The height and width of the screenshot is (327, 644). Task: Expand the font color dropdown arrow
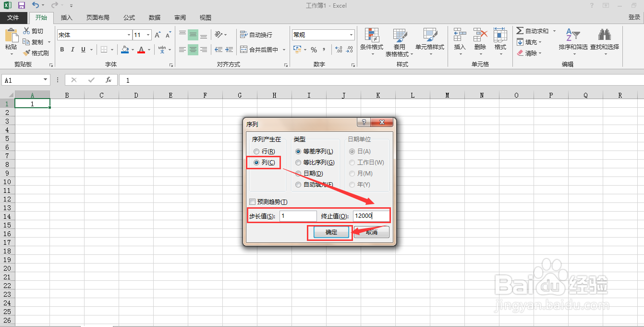[x=148, y=50]
